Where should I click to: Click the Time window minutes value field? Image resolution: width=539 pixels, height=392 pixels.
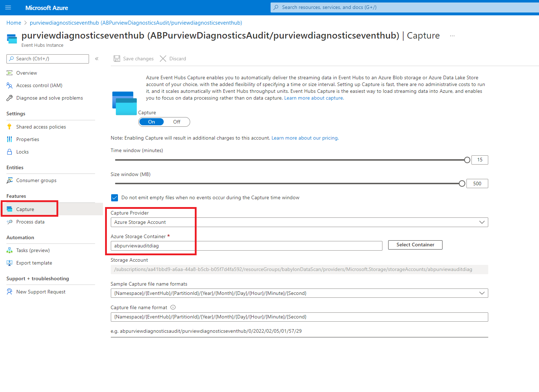coord(480,160)
